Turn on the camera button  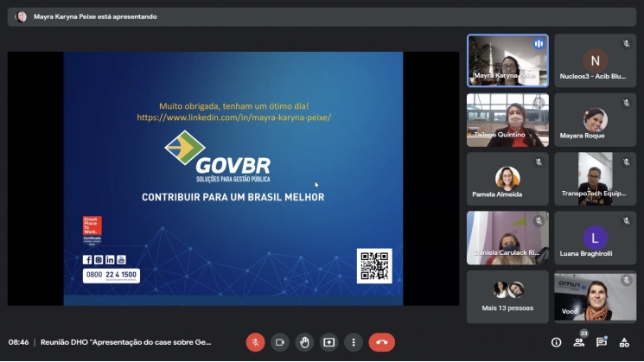coord(280,342)
